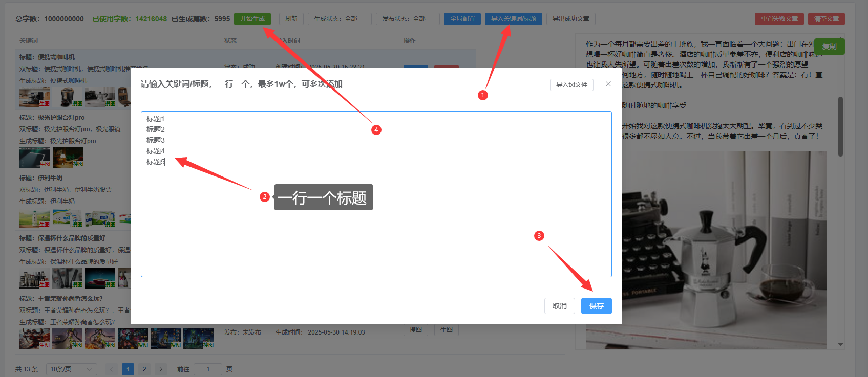Viewport: 868px width, 377px height.
Task: Click 取消 to cancel the dialog
Action: coord(560,306)
